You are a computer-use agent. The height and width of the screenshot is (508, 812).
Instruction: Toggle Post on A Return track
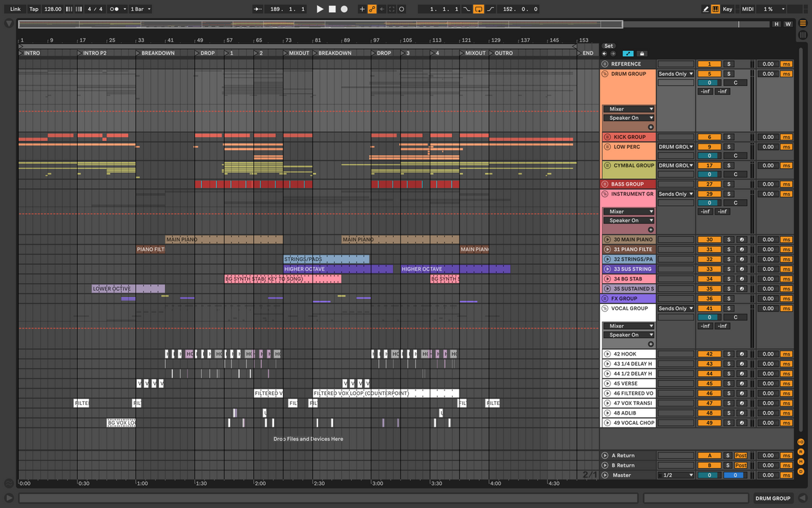[x=741, y=456]
